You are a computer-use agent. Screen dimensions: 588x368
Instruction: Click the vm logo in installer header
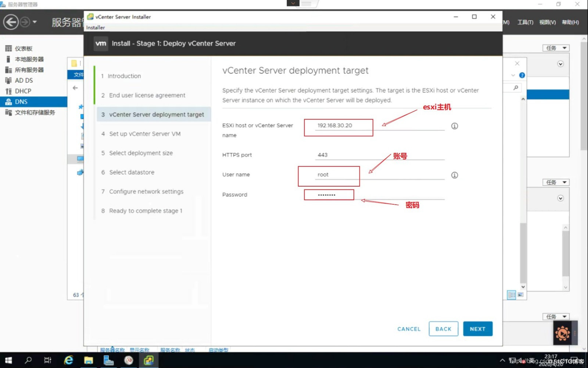[101, 43]
